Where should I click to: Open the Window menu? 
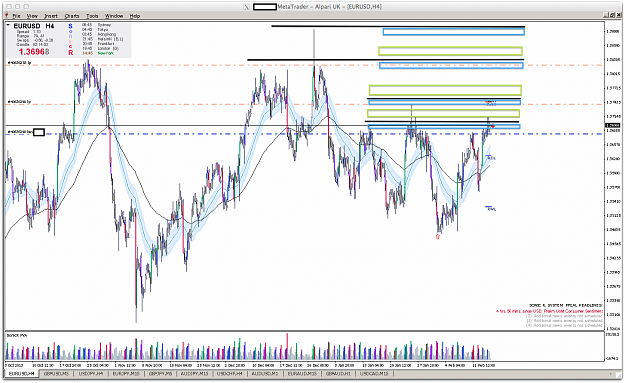click(114, 16)
